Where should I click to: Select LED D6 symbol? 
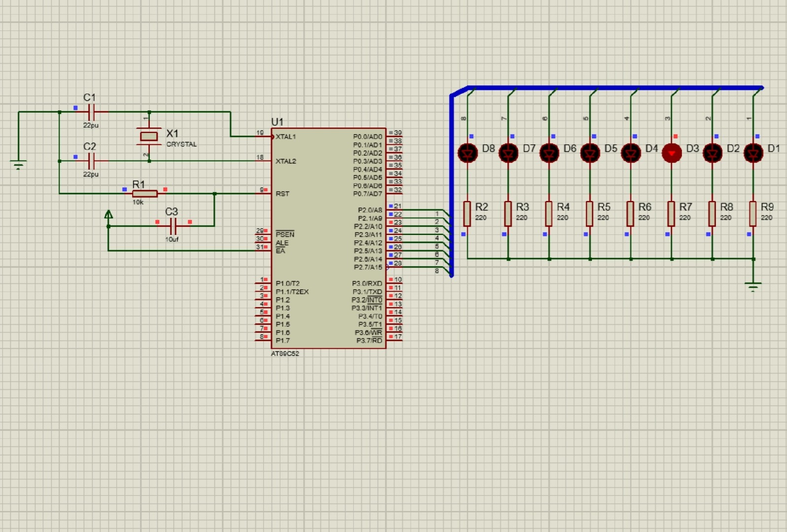click(549, 153)
